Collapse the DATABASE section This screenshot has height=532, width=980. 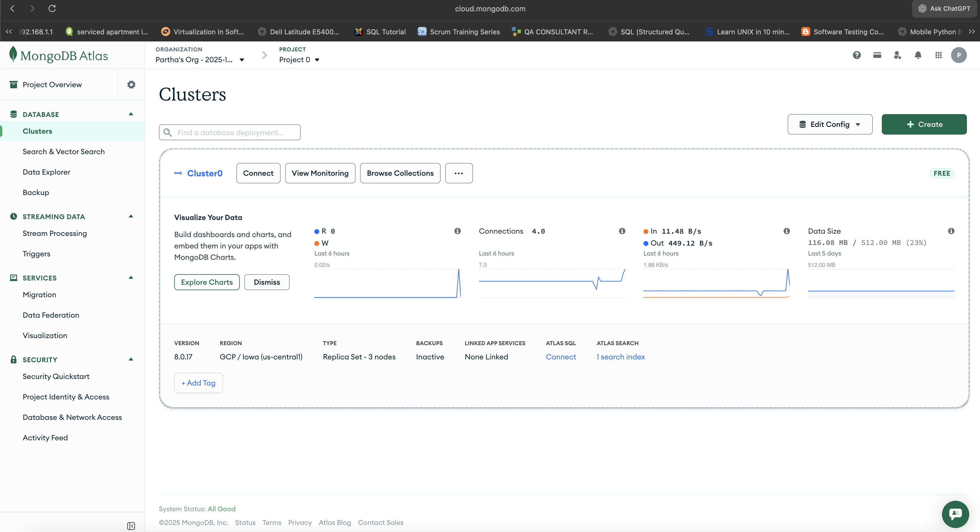point(131,114)
